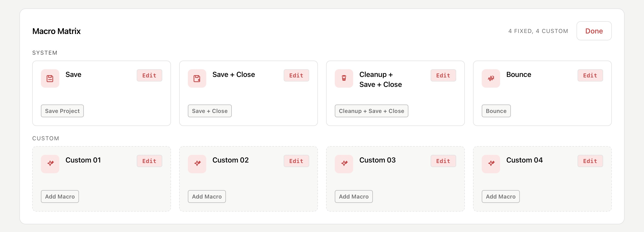This screenshot has width=644, height=232.
Task: Add Macro to Custom 02
Action: [207, 196]
